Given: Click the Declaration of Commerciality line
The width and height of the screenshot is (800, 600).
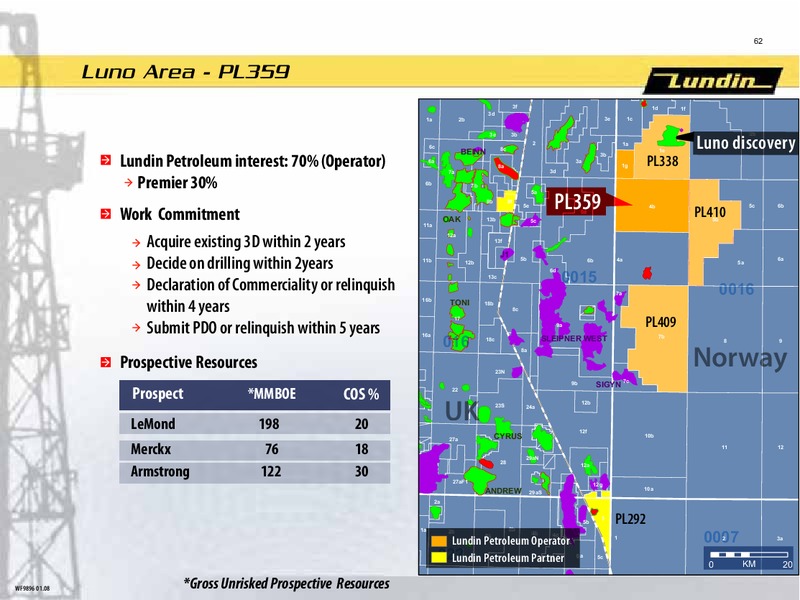Looking at the screenshot, I should coord(270,295).
